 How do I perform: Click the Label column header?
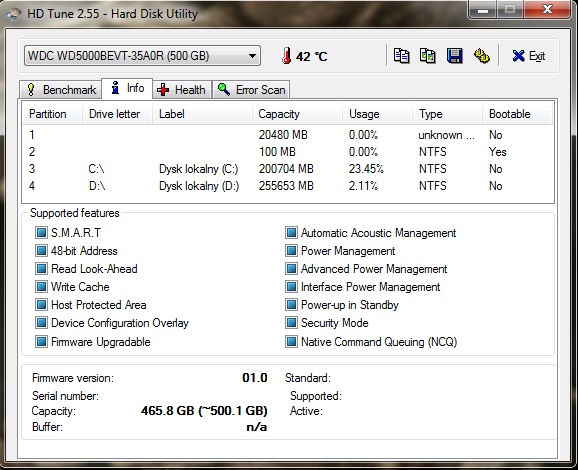tap(202, 114)
